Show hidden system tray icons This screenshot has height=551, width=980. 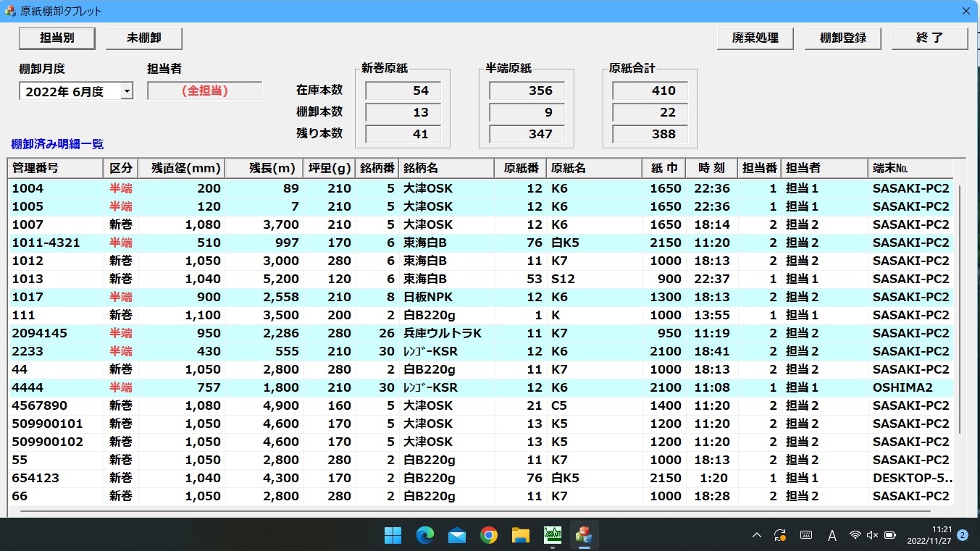coord(757,535)
